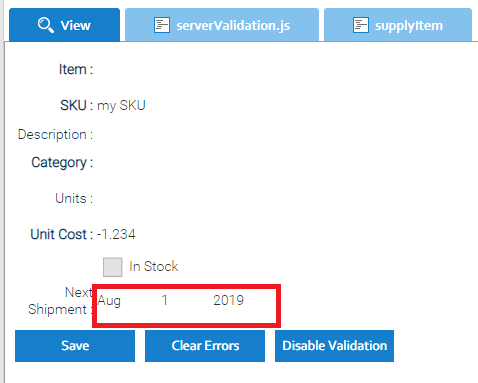Switch to the View tab
478x383 pixels.
click(x=64, y=25)
